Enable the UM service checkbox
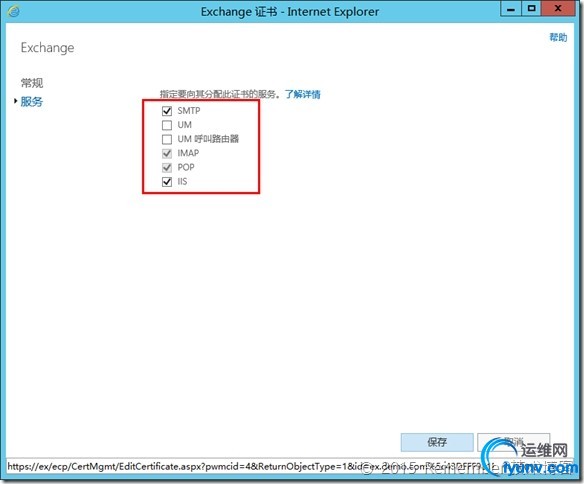Screen dimensions: 584x484 point(167,125)
